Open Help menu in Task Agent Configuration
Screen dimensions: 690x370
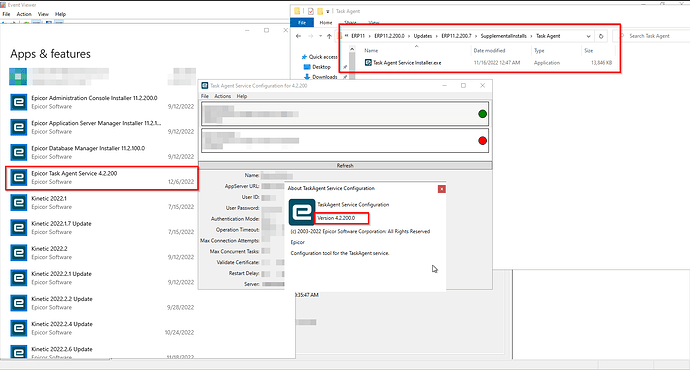coord(242,96)
